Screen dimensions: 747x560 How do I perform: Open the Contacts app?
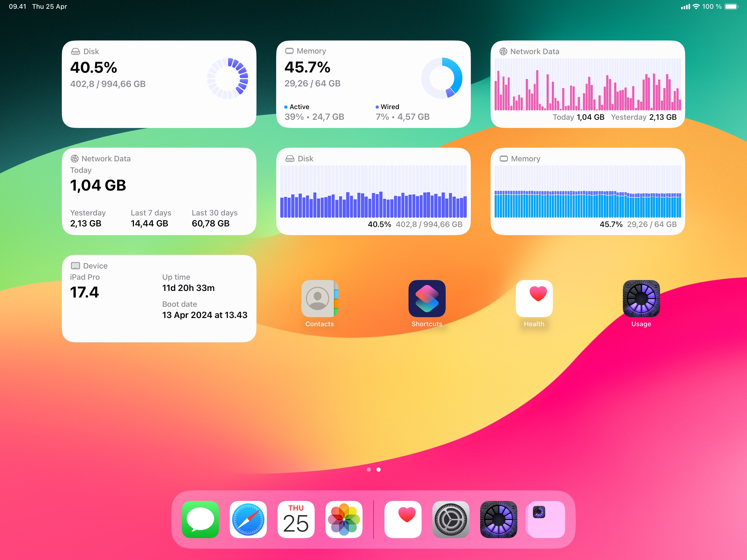coord(319,299)
